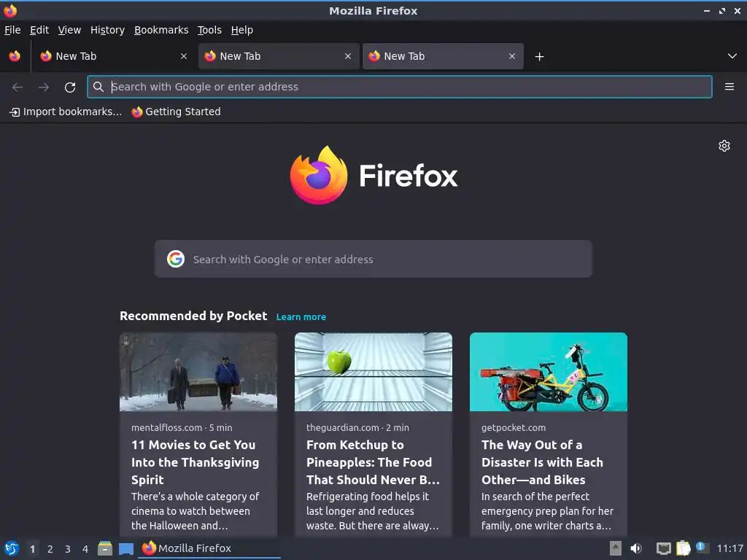Open the volume control tray icon

(x=636, y=548)
